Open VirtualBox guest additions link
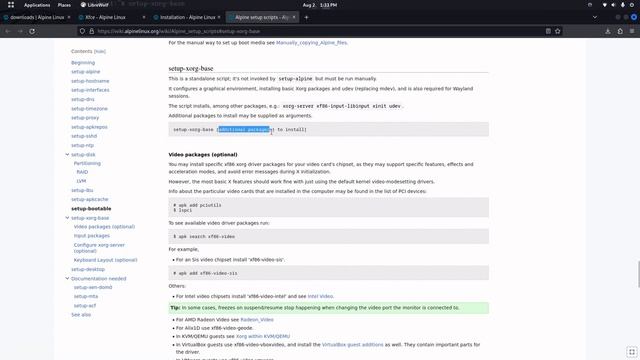The image size is (640, 360). (353, 345)
